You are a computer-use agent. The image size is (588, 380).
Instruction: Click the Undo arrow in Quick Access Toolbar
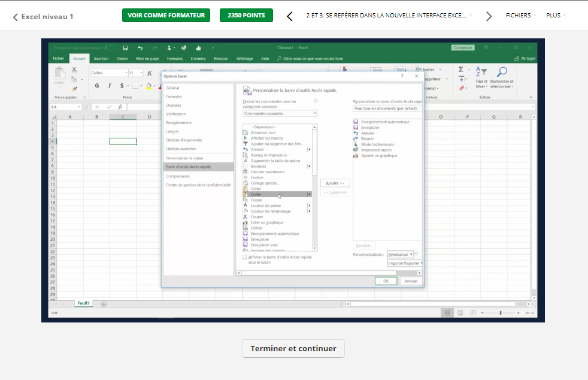[140, 48]
